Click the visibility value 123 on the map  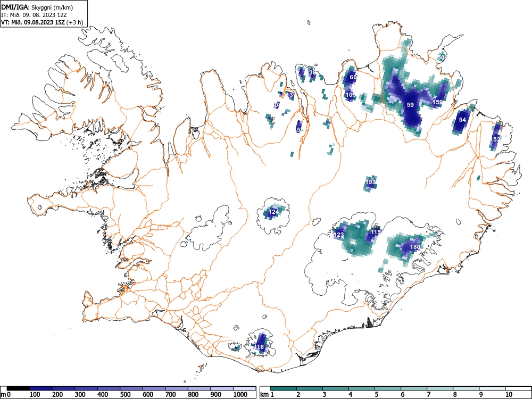(339, 235)
